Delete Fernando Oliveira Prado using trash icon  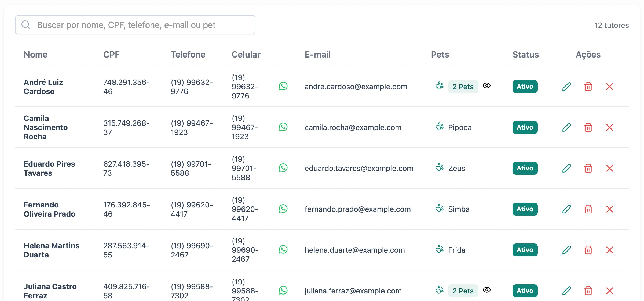588,209
